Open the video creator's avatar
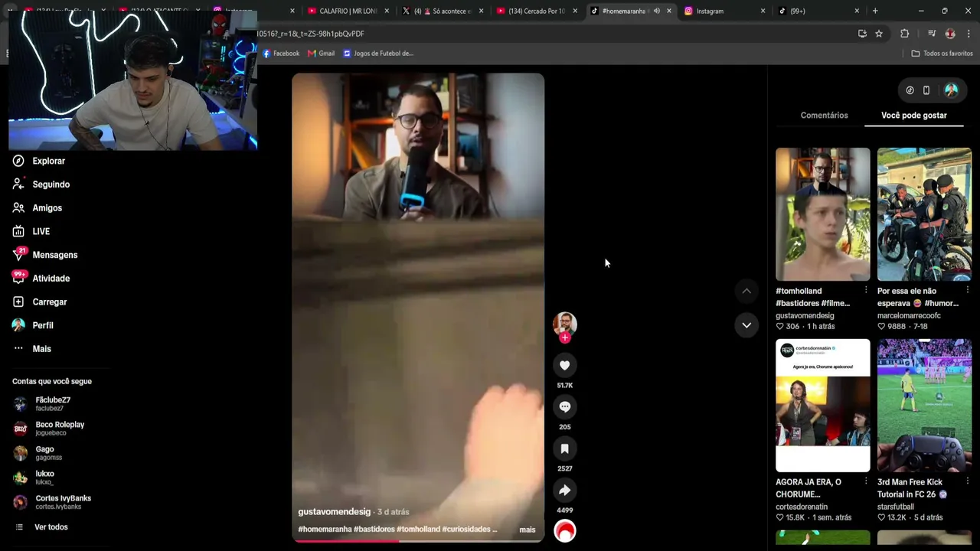Image resolution: width=980 pixels, height=551 pixels. 565,324
